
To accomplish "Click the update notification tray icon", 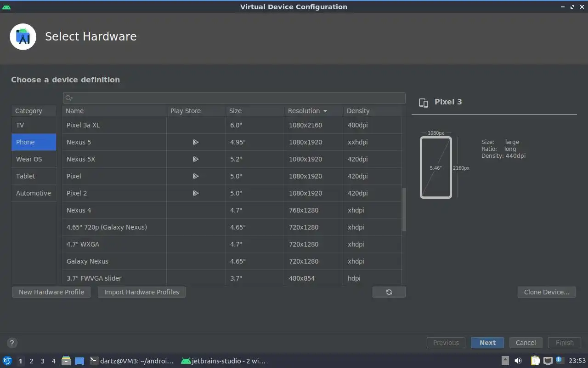I will coord(559,360).
